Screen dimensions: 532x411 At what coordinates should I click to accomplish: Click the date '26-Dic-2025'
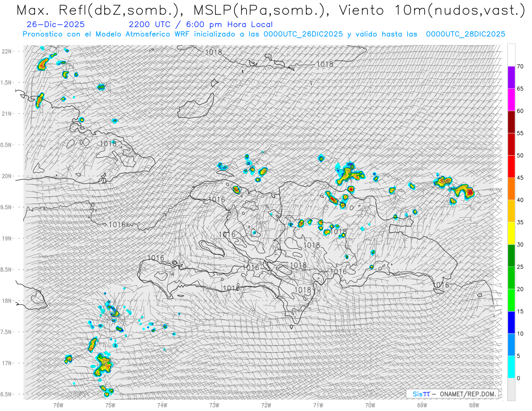(56, 24)
